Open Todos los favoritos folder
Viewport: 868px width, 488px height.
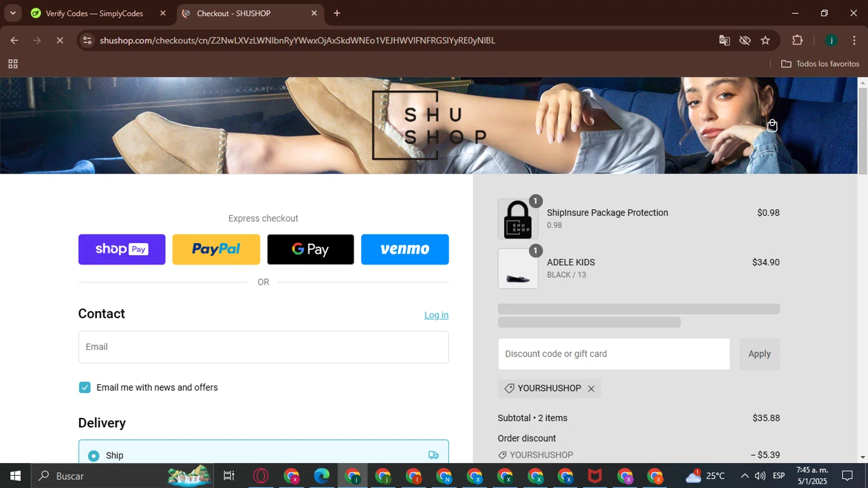820,64
